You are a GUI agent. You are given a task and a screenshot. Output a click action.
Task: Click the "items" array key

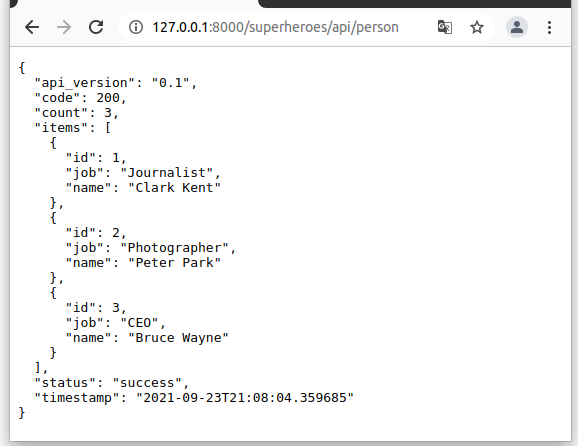[x=61, y=128]
